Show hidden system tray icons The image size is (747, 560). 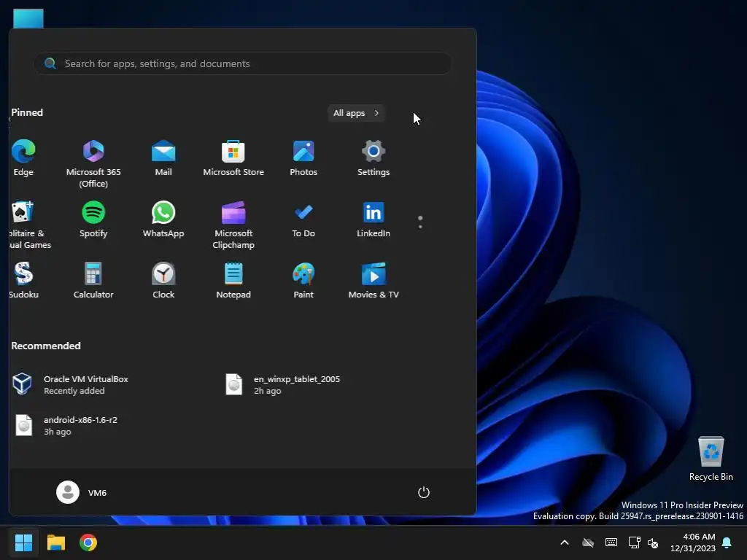click(565, 542)
